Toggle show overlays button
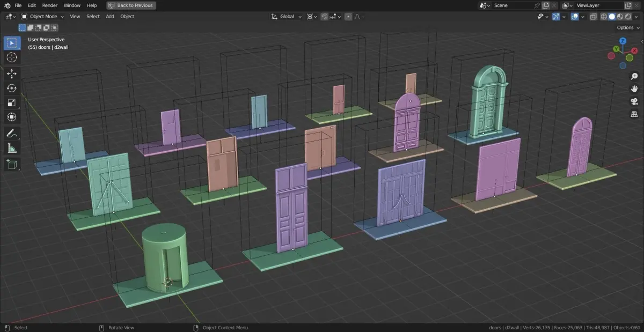Image resolution: width=644 pixels, height=332 pixels. (x=575, y=17)
